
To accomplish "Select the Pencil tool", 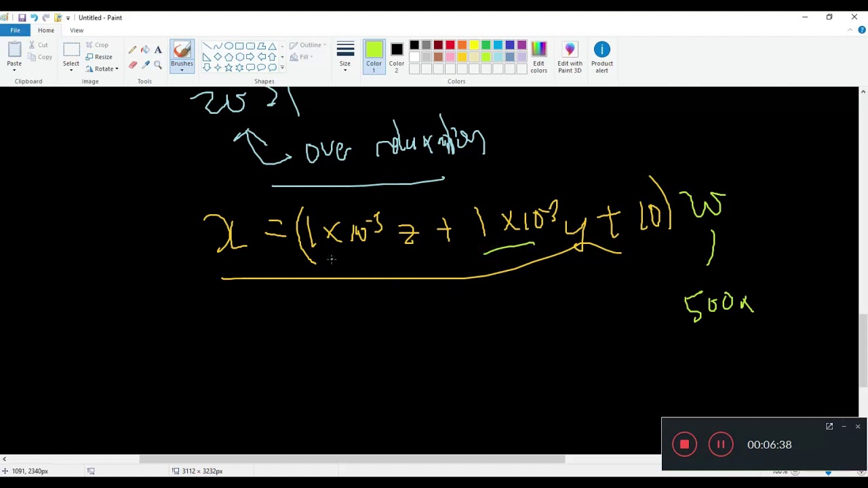I will [133, 49].
